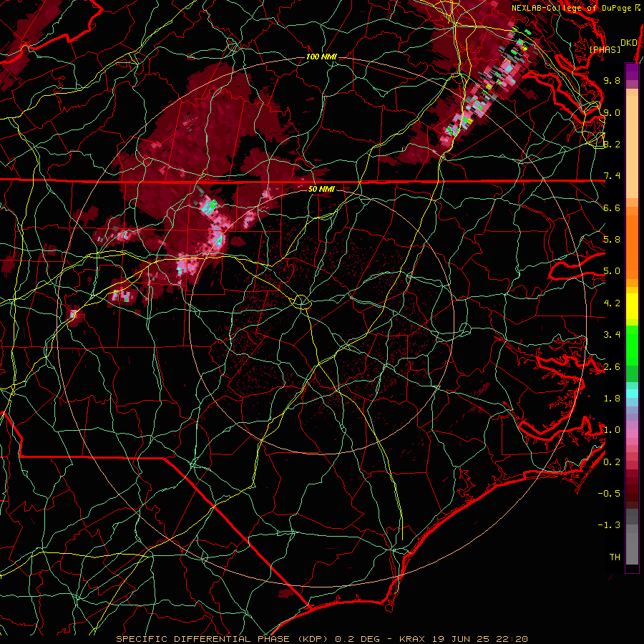Click the 3.4 value on the color scale

coord(612,335)
